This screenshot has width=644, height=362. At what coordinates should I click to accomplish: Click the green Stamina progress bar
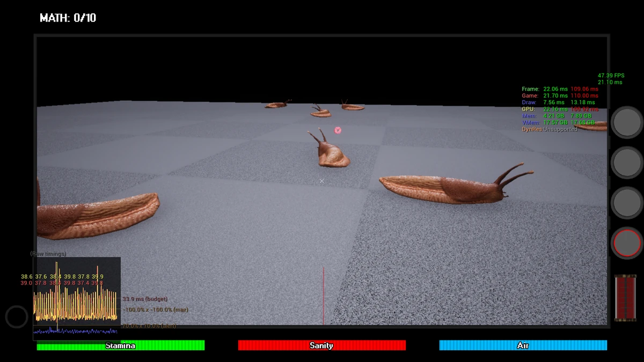(121, 346)
